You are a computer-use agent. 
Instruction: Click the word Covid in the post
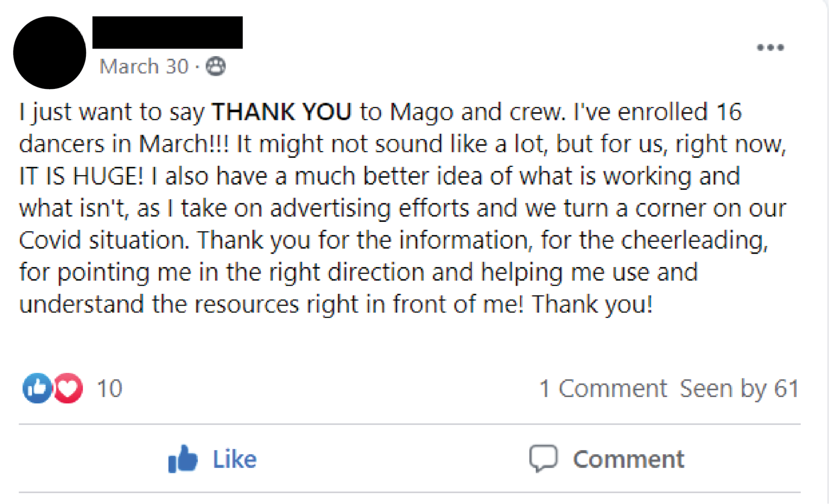coord(50,240)
